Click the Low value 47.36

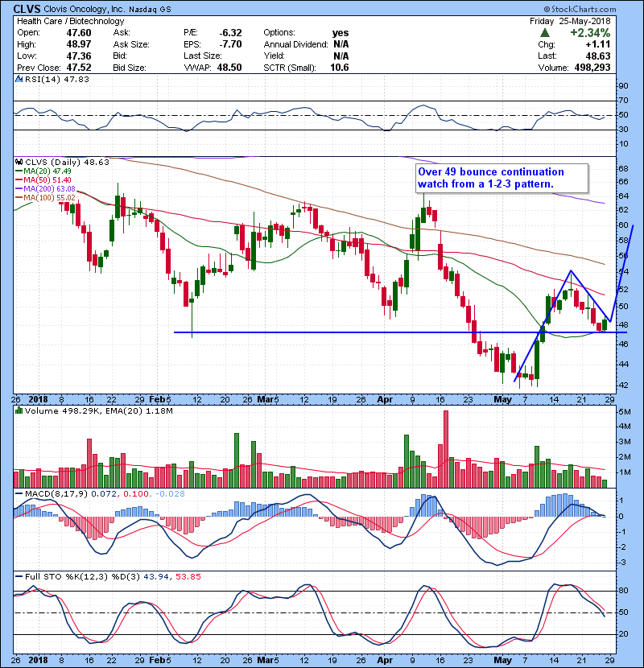79,56
